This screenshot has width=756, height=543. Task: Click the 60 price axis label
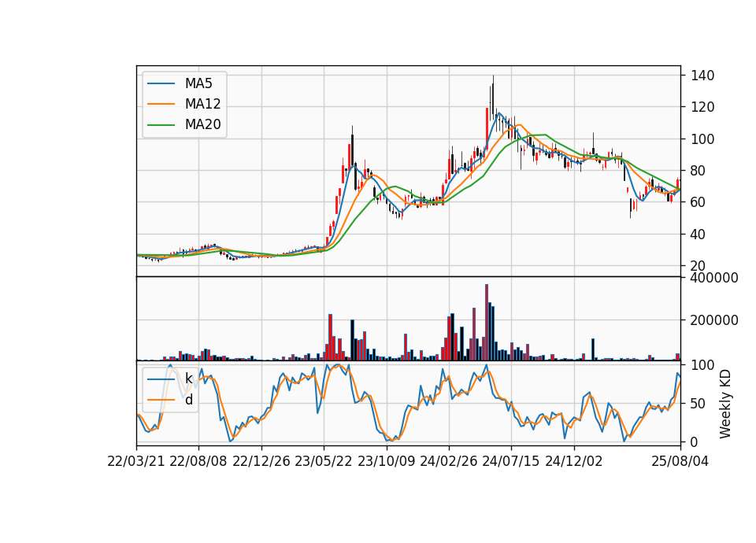699,202
